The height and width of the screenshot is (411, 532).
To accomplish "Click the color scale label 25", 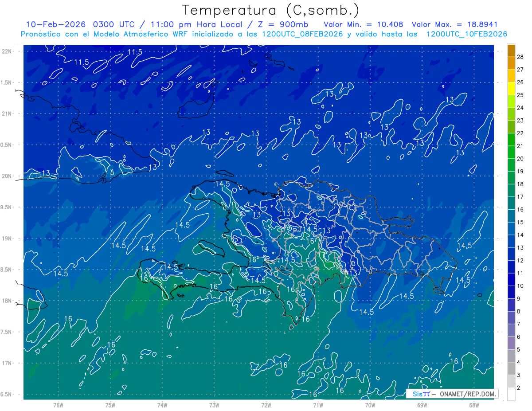I will (x=520, y=95).
